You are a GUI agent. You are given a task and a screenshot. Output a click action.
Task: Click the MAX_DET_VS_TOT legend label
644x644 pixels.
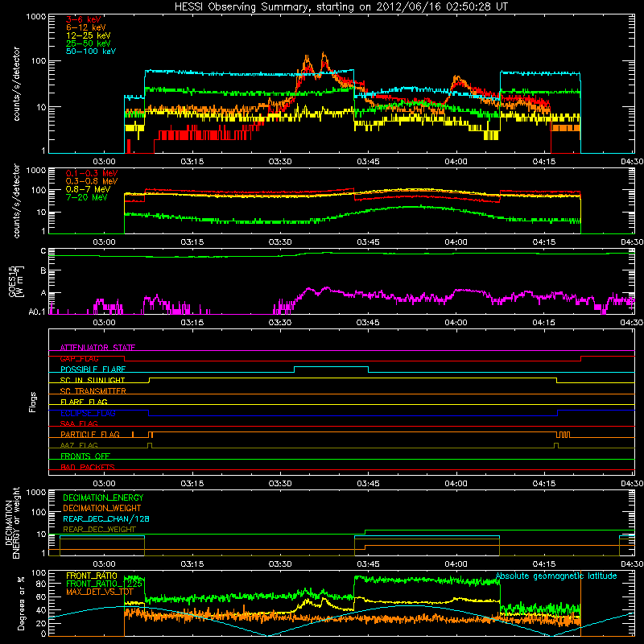(x=99, y=592)
